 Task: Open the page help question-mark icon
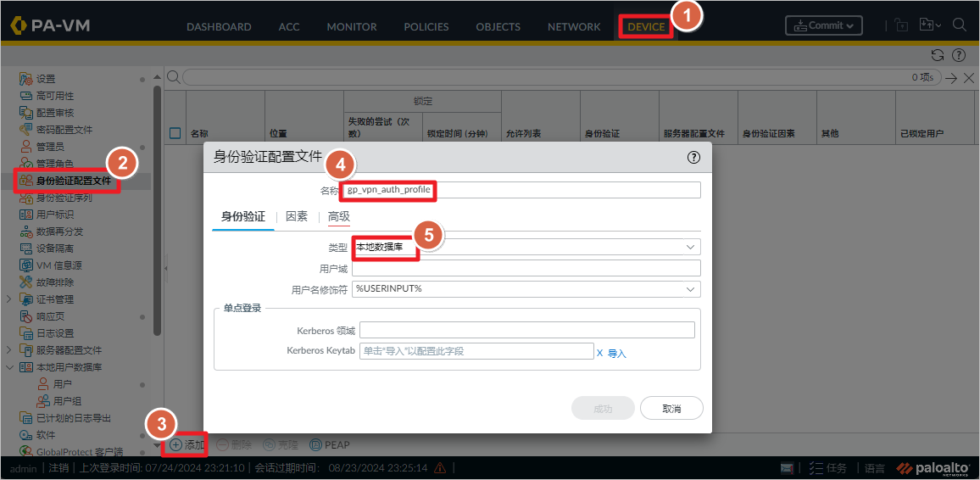click(959, 55)
